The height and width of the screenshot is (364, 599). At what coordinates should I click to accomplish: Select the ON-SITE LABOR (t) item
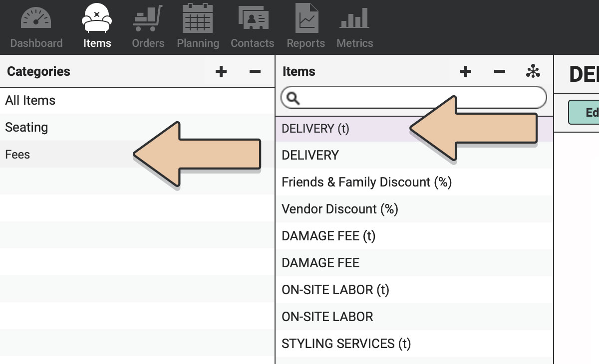tap(414, 290)
